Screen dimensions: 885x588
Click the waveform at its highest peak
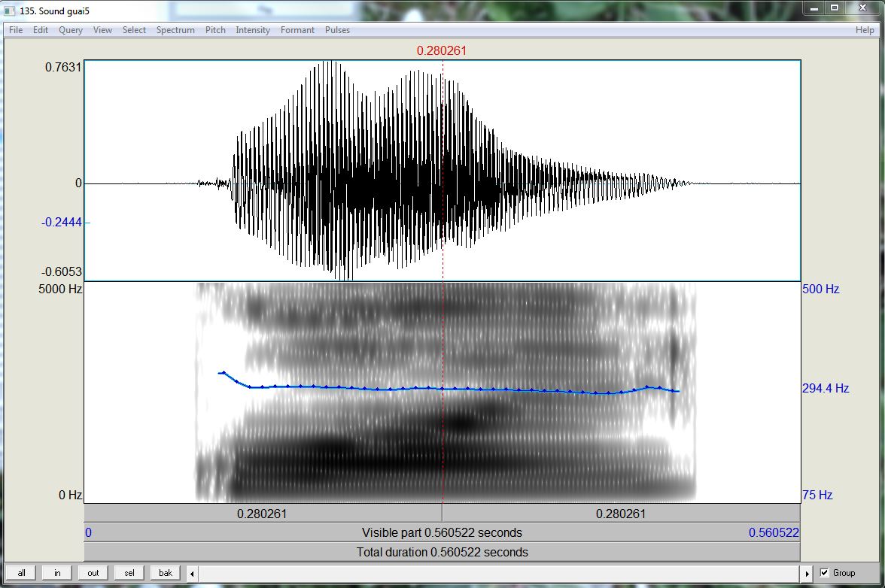tap(333, 63)
